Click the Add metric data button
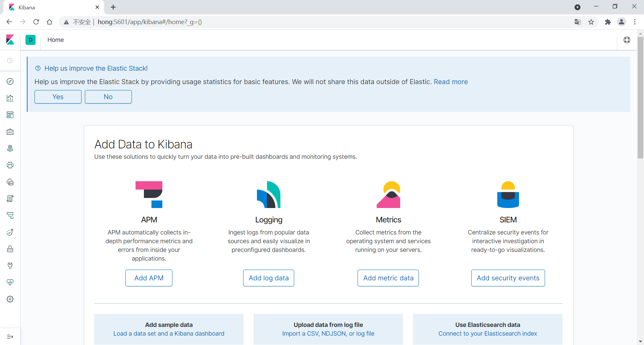The height and width of the screenshot is (345, 644). tap(388, 278)
